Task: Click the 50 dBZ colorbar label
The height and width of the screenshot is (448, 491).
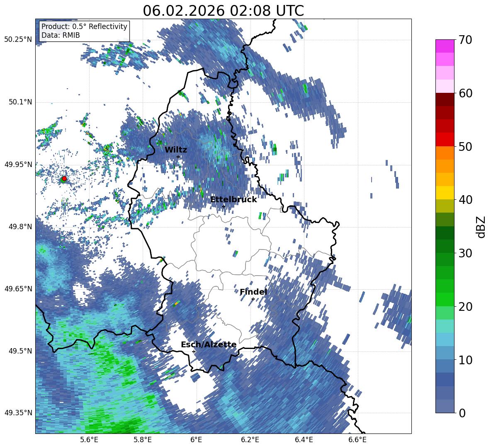Action: [x=465, y=147]
